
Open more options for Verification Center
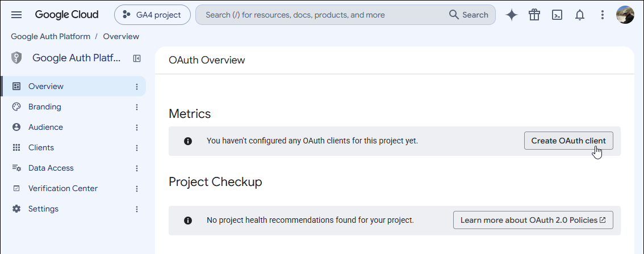pyautogui.click(x=137, y=189)
